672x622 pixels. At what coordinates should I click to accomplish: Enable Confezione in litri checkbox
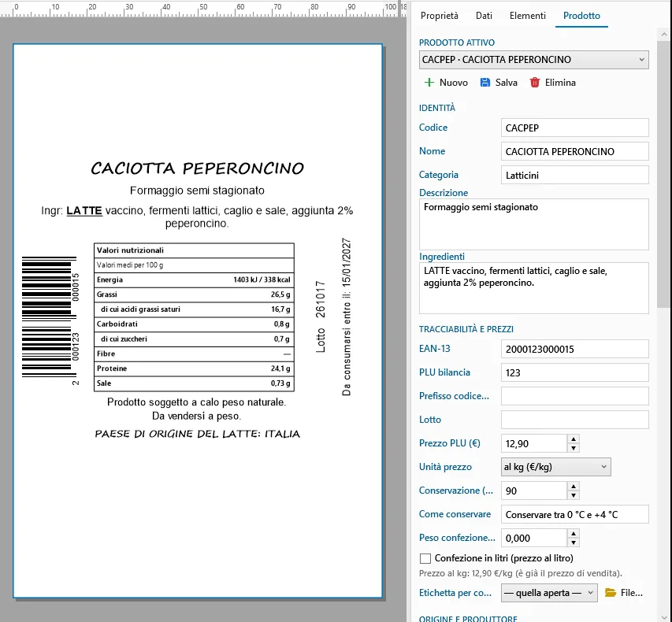coord(425,558)
